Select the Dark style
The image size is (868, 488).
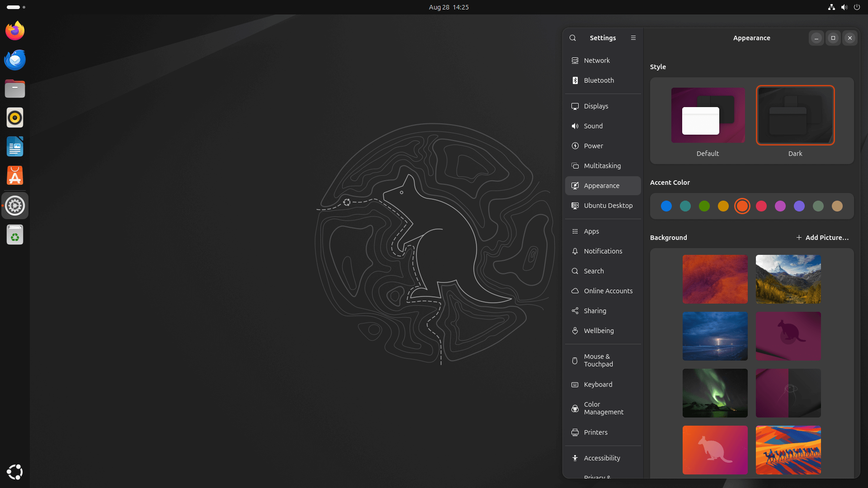(794, 115)
